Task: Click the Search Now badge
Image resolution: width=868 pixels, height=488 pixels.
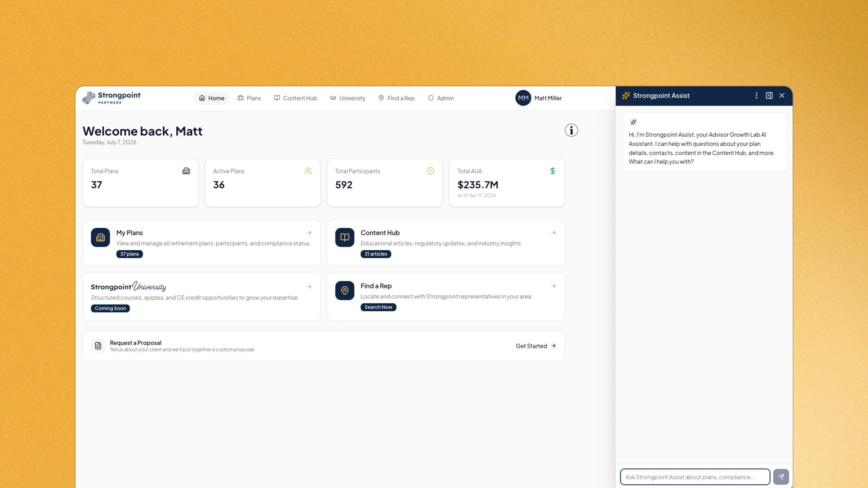Action: (x=378, y=307)
